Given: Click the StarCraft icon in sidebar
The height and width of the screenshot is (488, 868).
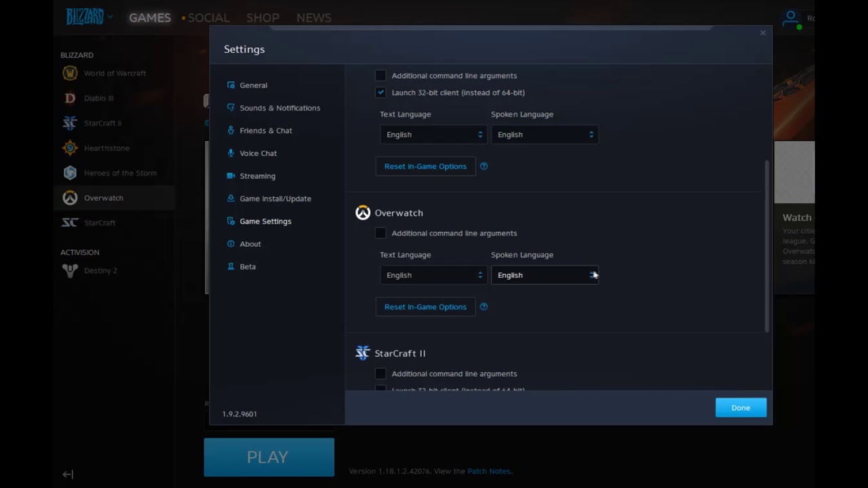Looking at the screenshot, I should point(70,222).
